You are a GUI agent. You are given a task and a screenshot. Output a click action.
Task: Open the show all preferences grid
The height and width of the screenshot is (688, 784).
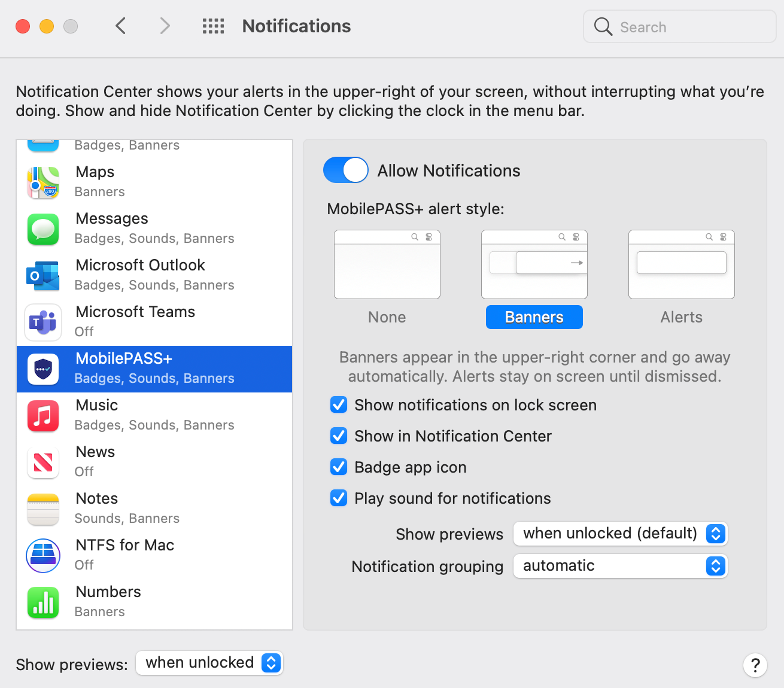[213, 26]
